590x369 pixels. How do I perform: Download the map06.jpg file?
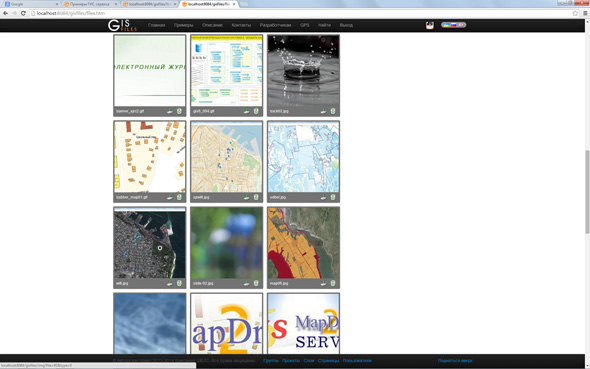[323, 283]
